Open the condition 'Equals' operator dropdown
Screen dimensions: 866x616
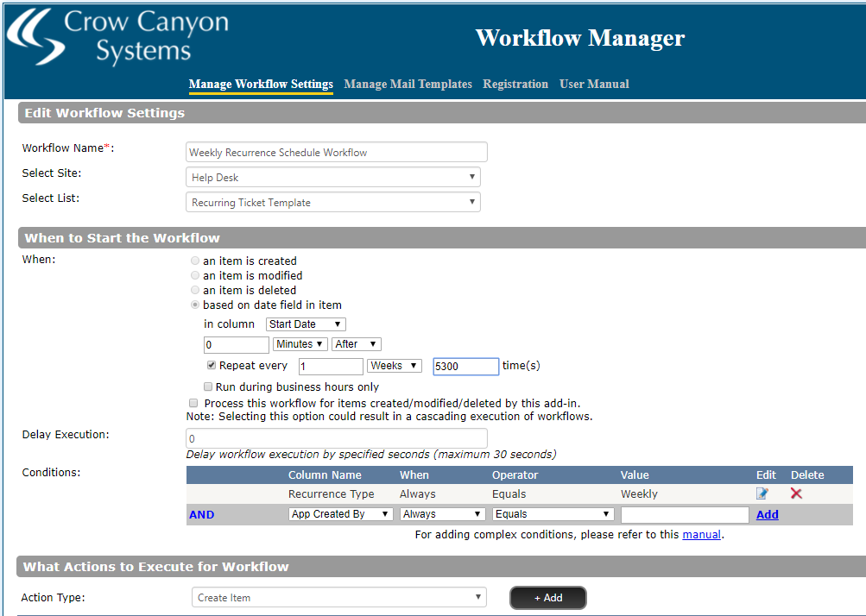point(553,514)
